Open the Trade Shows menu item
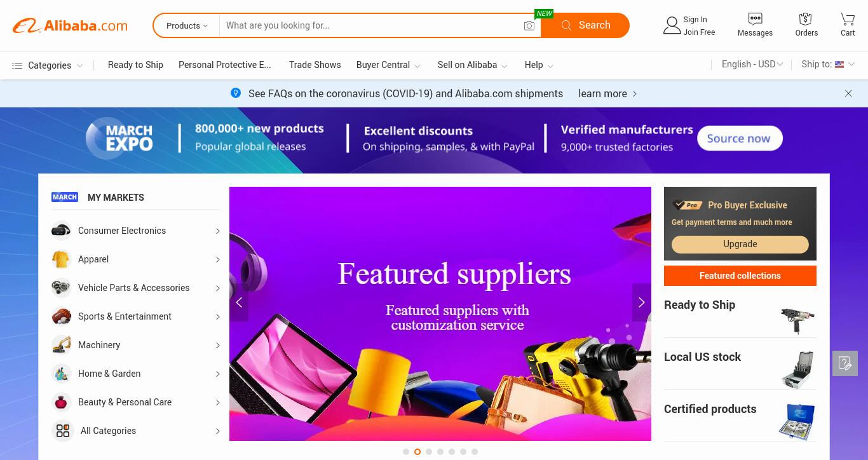The height and width of the screenshot is (460, 868). (315, 65)
